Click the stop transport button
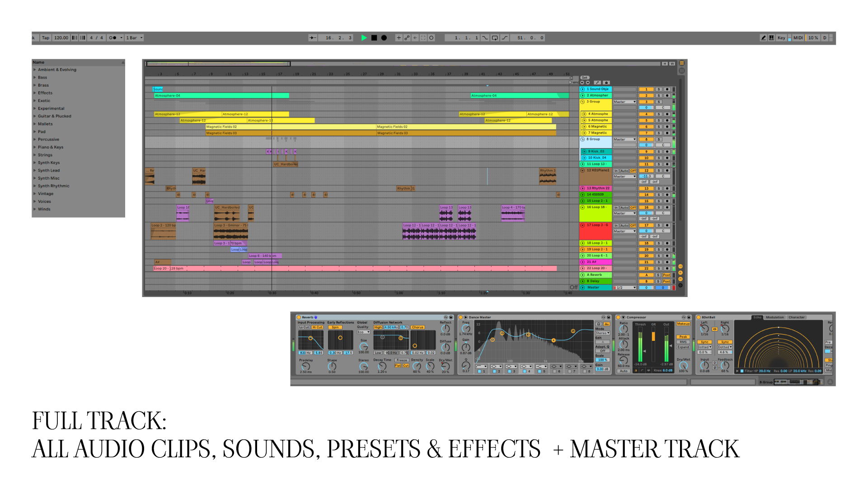 coord(374,38)
